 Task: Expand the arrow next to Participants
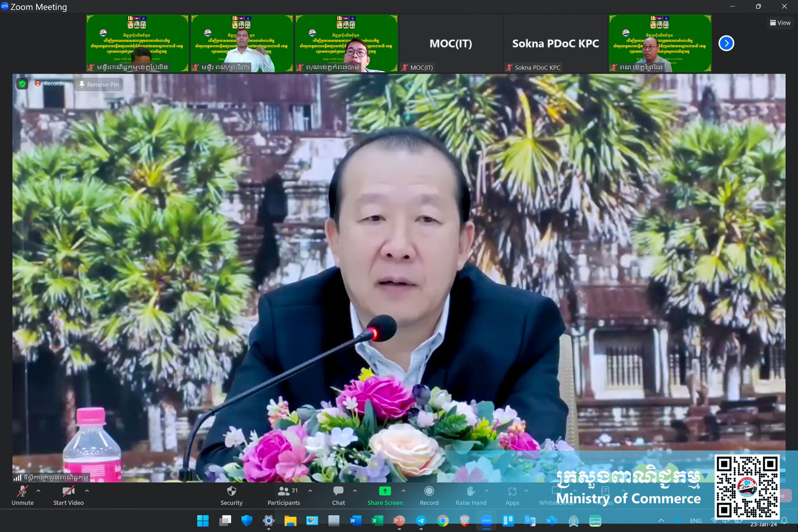pos(310,491)
